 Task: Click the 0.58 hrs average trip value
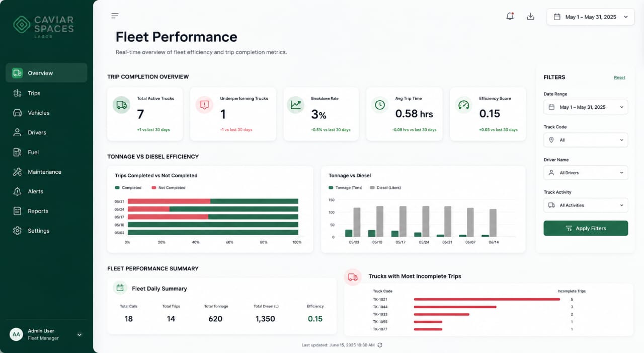(x=414, y=114)
